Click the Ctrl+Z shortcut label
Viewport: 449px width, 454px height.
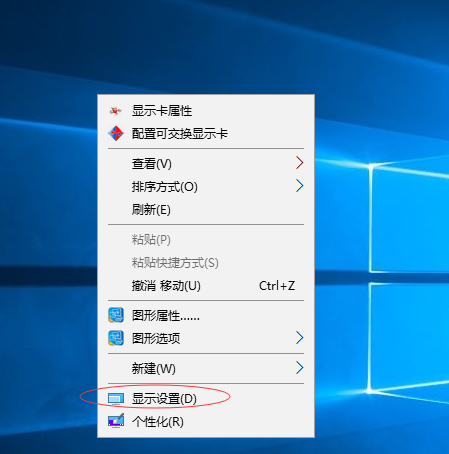click(x=277, y=286)
